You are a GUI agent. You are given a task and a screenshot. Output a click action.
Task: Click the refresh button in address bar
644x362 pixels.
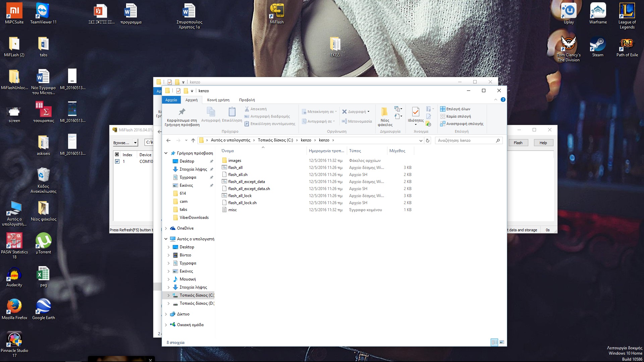click(428, 140)
